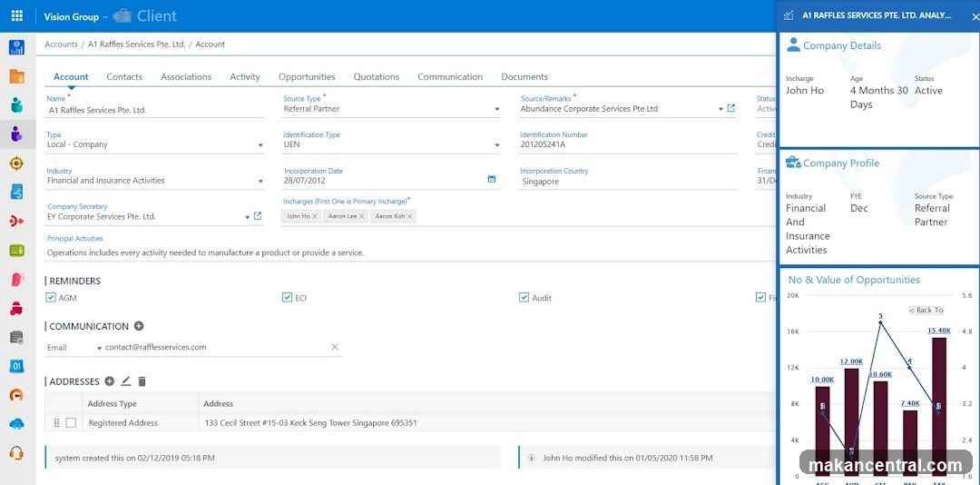Expand the Company Secretary dropdown
The image size is (980, 485).
248,217
